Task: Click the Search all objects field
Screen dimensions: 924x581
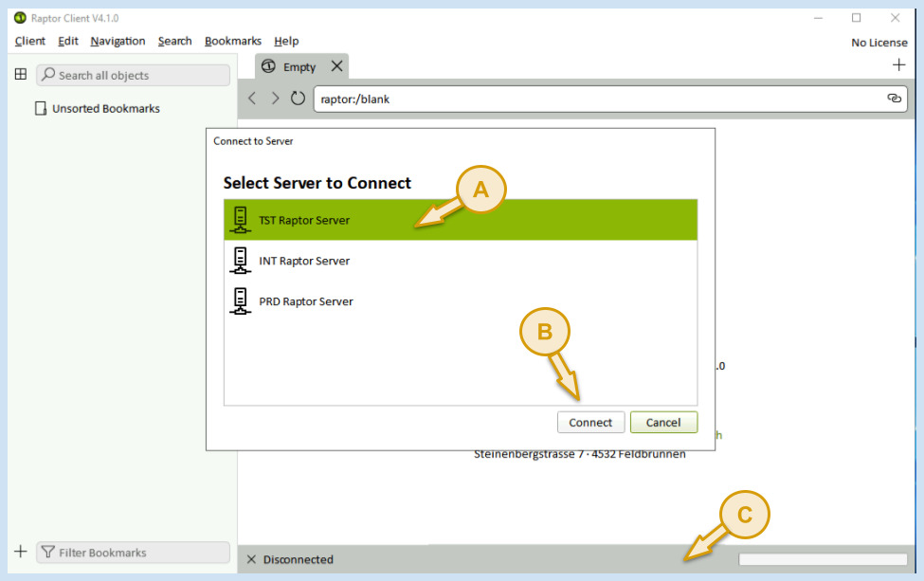Action: coord(133,75)
